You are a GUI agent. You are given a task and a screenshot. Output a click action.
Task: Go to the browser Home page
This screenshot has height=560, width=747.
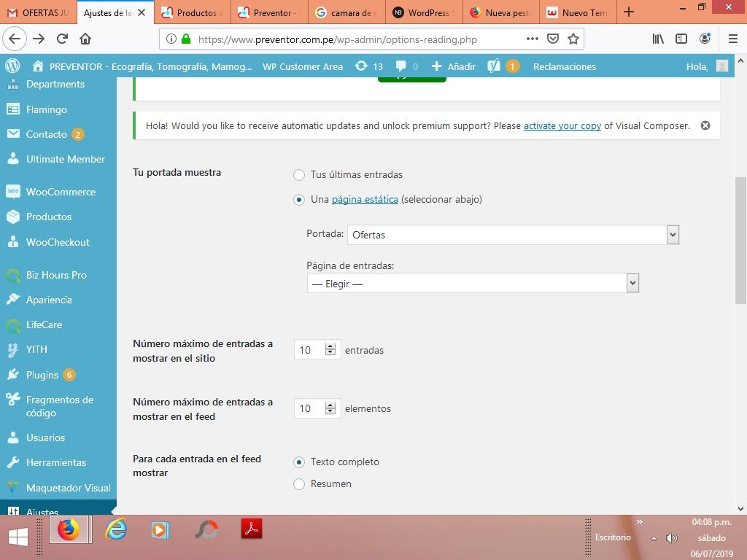tap(85, 39)
